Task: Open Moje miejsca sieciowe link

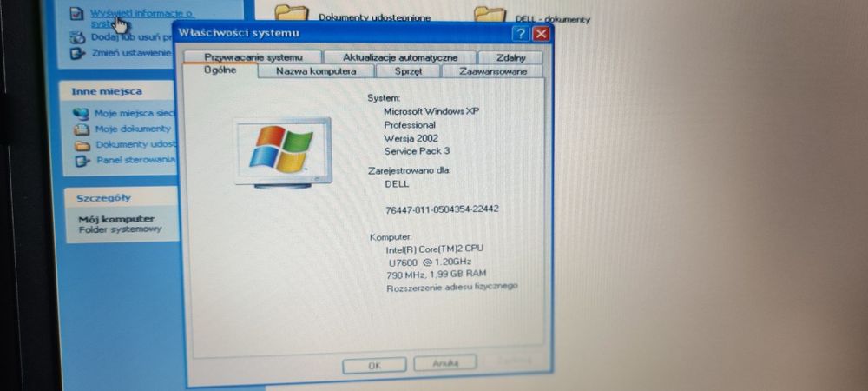Action: tap(134, 114)
